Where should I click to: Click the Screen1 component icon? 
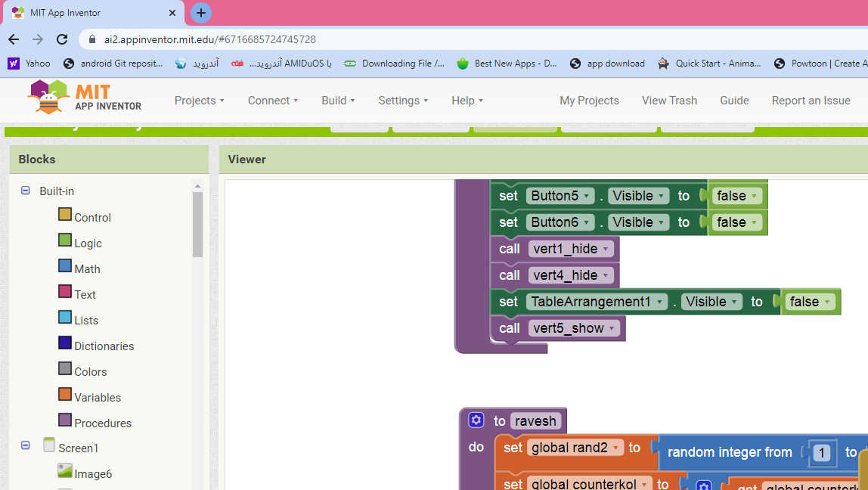[x=50, y=446]
